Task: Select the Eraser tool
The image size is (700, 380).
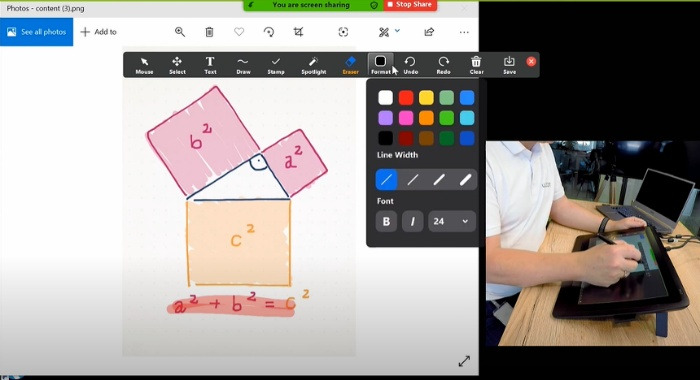Action: tap(350, 65)
